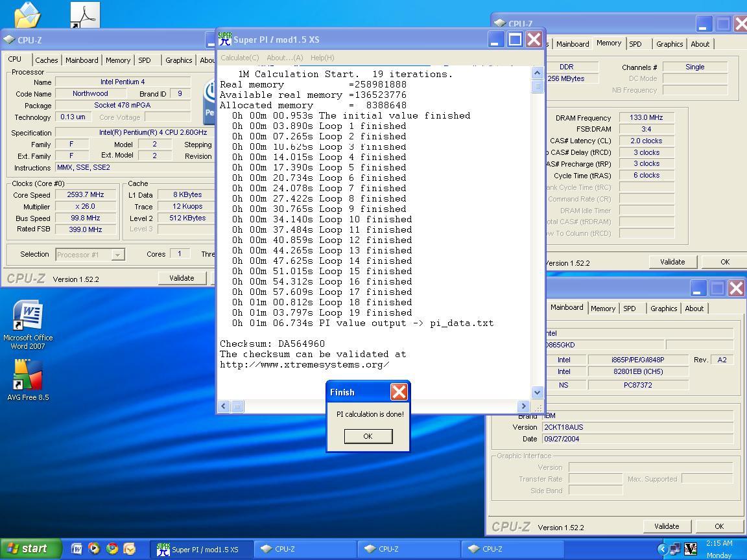Click the Checksum: DA564960 line in Super PI
Image resolution: width=747 pixels, height=560 pixels.
pos(272,344)
